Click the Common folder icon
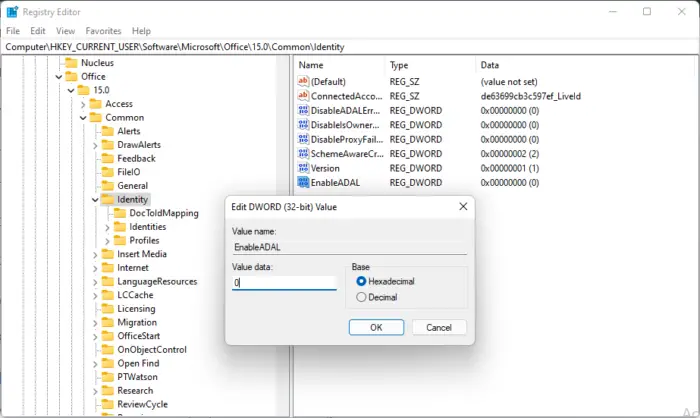Image resolution: width=700 pixels, height=418 pixels. pos(96,117)
